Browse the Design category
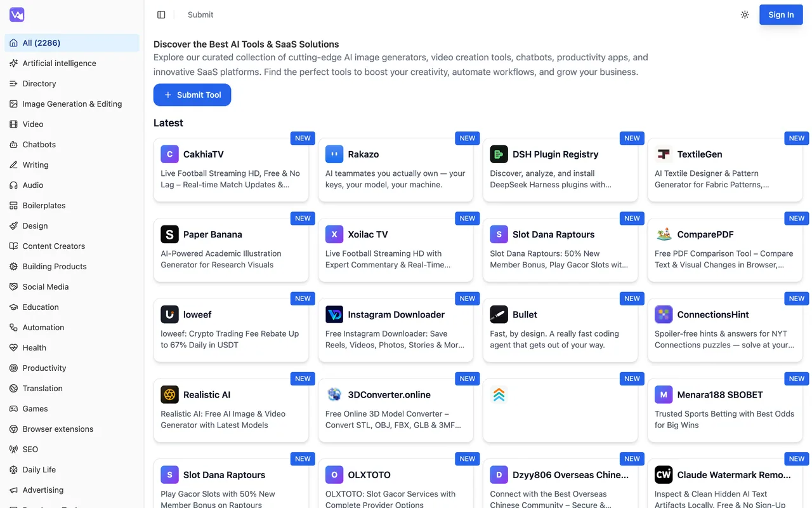 click(x=72, y=225)
